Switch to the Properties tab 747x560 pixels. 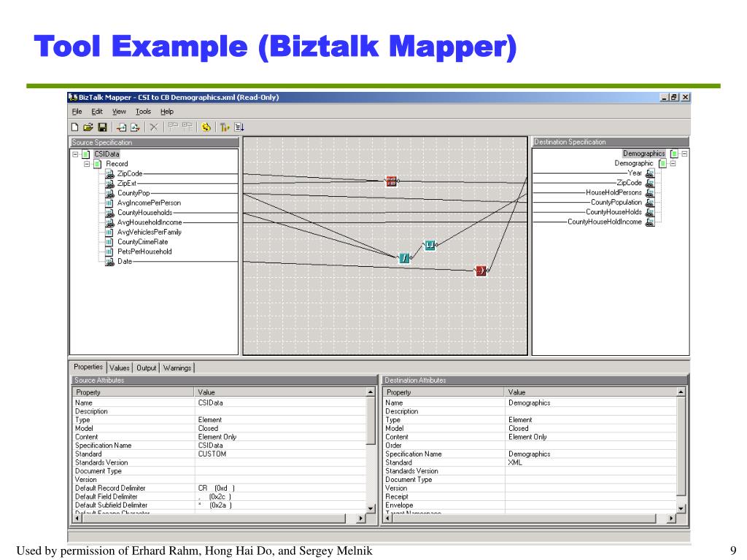pos(88,367)
